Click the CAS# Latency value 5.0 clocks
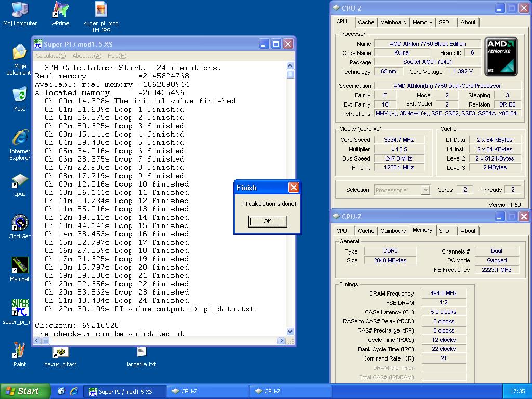532x399 pixels. 444,312
